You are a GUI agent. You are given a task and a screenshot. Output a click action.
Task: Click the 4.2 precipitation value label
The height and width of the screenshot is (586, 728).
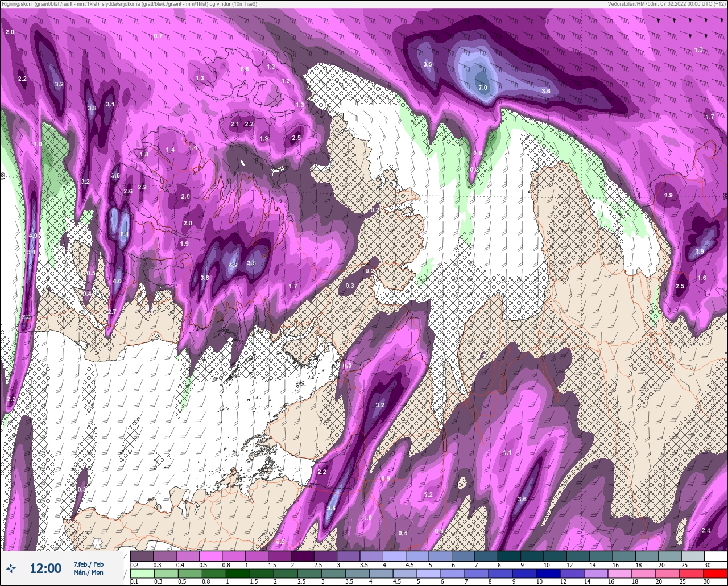[233, 265]
